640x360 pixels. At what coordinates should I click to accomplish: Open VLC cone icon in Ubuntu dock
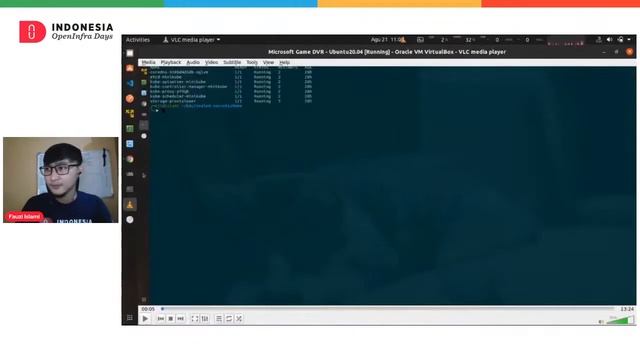tap(130, 204)
